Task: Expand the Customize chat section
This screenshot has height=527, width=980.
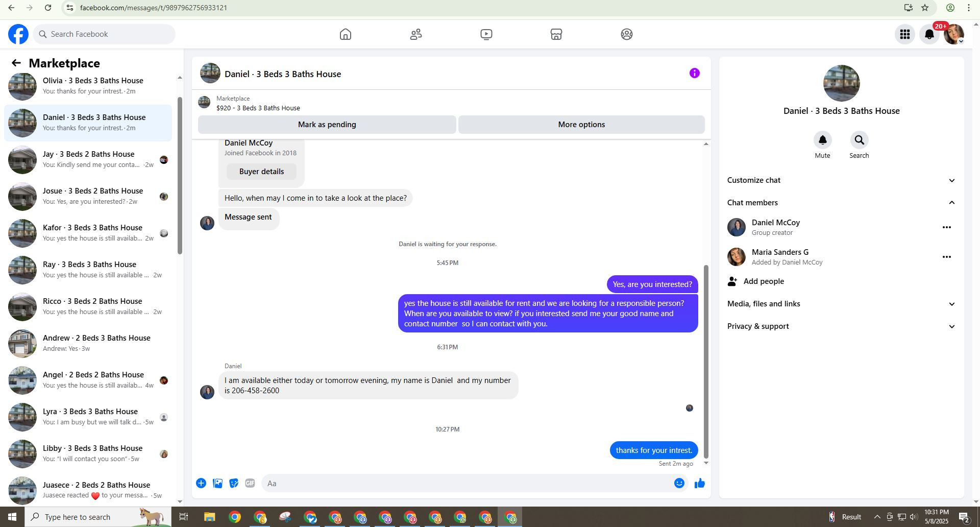Action: tap(841, 180)
